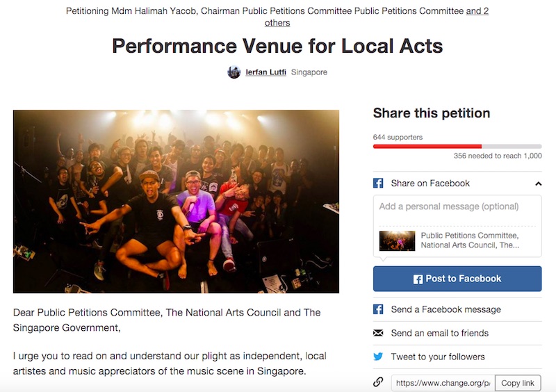
Task: Select Send a Facebook message option
Action: (445, 309)
